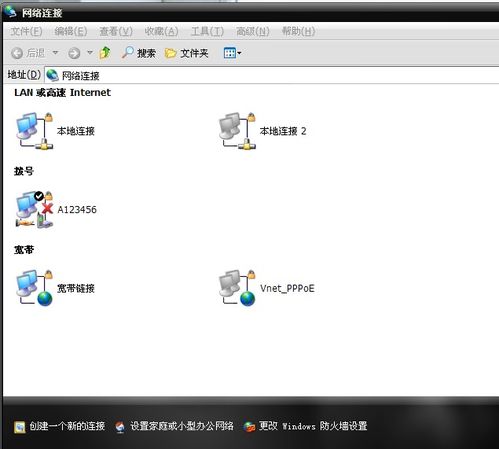Viewport: 499px width, 449px height.
Task: Click 更改 Windows 防火墙设置 link
Action: tap(313, 426)
